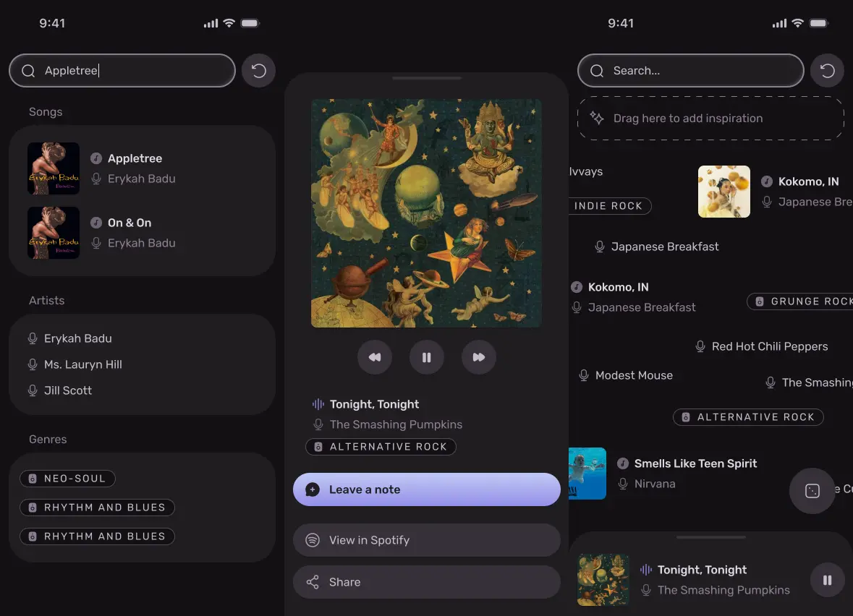Select the On & On song result

click(130, 232)
